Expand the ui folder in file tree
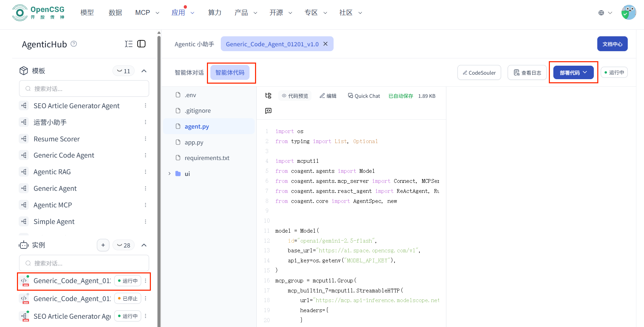The width and height of the screenshot is (644, 327). tap(170, 174)
